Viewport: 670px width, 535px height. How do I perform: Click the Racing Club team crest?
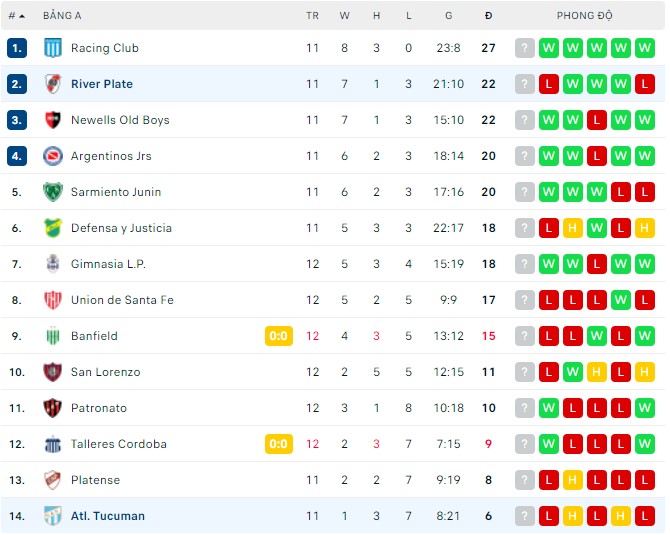[x=53, y=48]
